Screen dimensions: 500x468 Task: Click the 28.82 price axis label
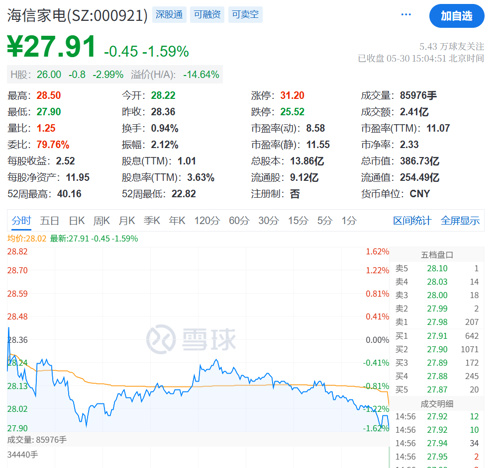17,252
